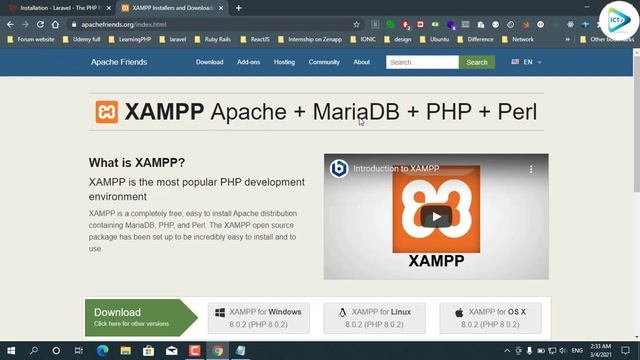
Task: Open File Explorer from taskbar
Action: click(x=125, y=351)
